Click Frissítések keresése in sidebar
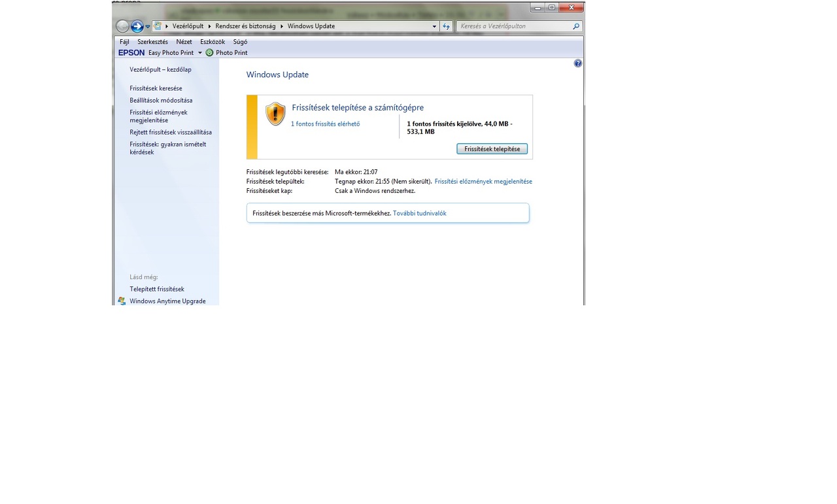This screenshot has height=504, width=837. pos(156,88)
